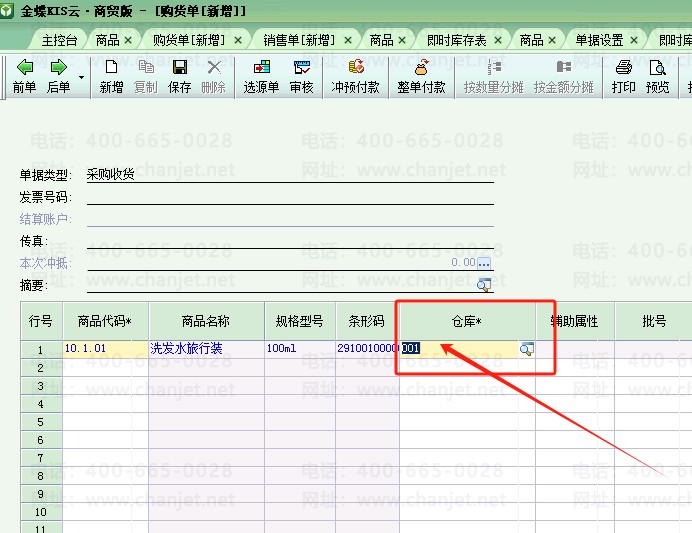
Task: Select row number 10 header
Action: [41, 512]
